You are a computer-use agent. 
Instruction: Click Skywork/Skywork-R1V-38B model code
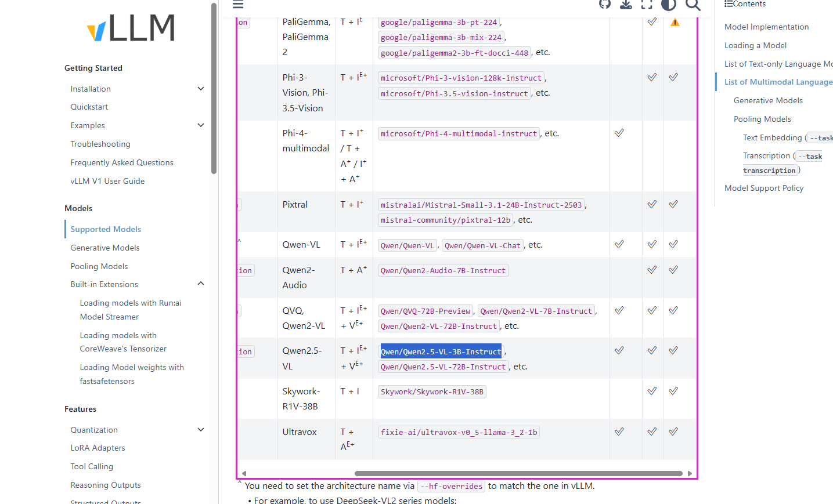432,392
